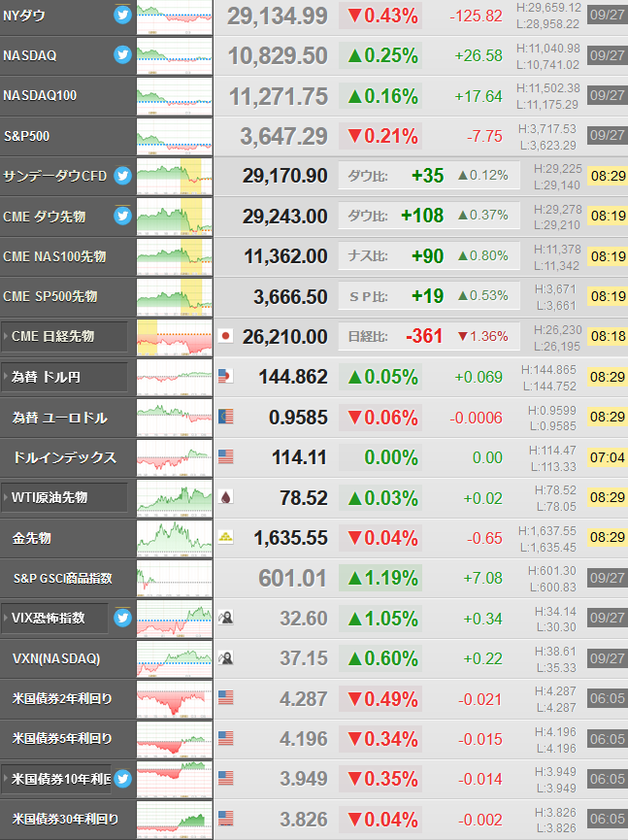Click the Twitter icon beside NASDAQ

point(122,54)
